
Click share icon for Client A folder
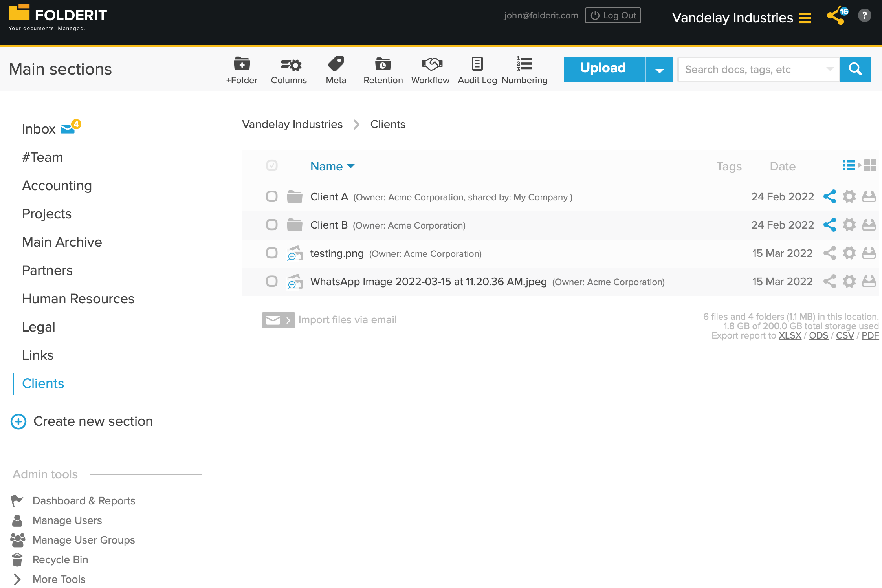829,196
